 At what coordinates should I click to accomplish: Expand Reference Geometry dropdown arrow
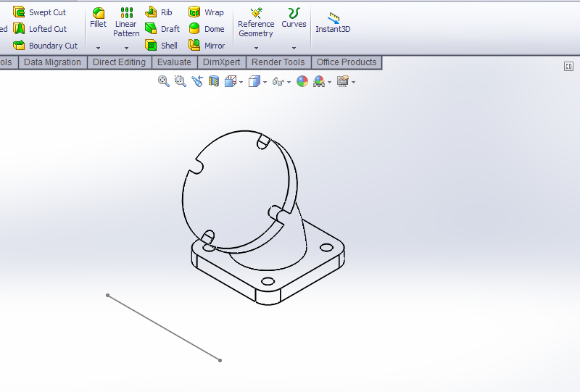click(256, 48)
